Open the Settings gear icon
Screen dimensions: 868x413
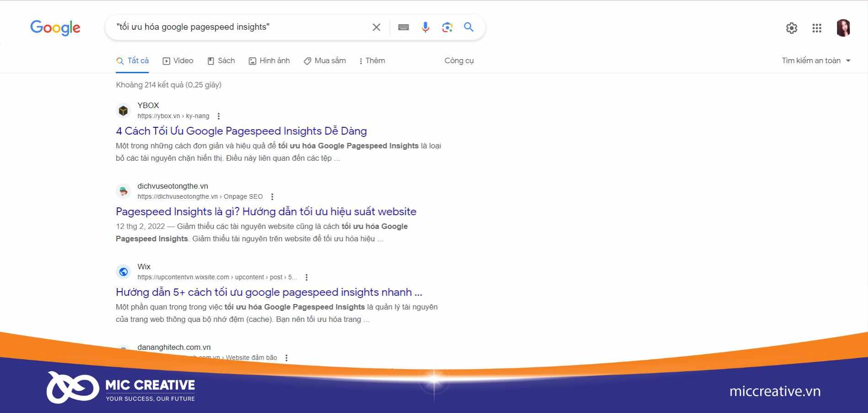pyautogui.click(x=792, y=28)
